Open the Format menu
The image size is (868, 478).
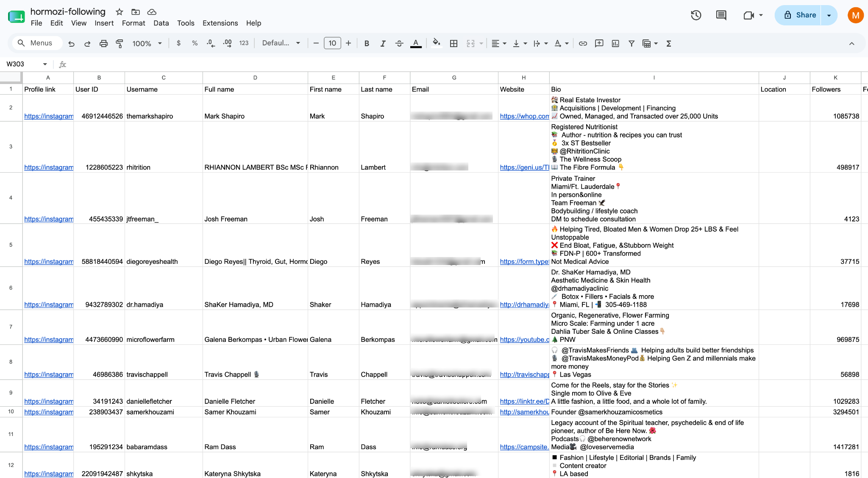pyautogui.click(x=134, y=23)
